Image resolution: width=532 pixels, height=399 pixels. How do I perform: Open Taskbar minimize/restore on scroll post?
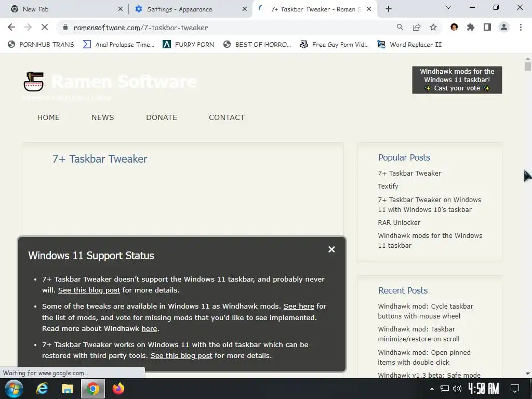419,334
